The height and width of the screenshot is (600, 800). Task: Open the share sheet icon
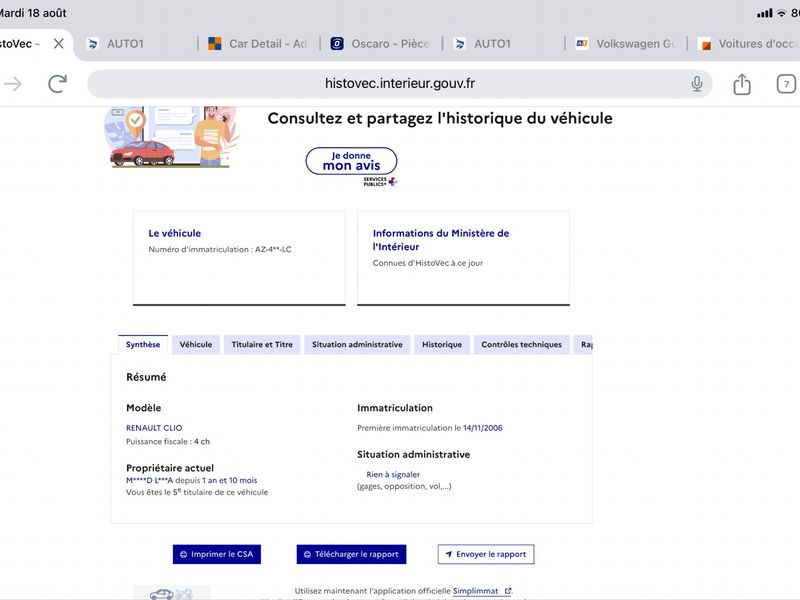(x=742, y=84)
